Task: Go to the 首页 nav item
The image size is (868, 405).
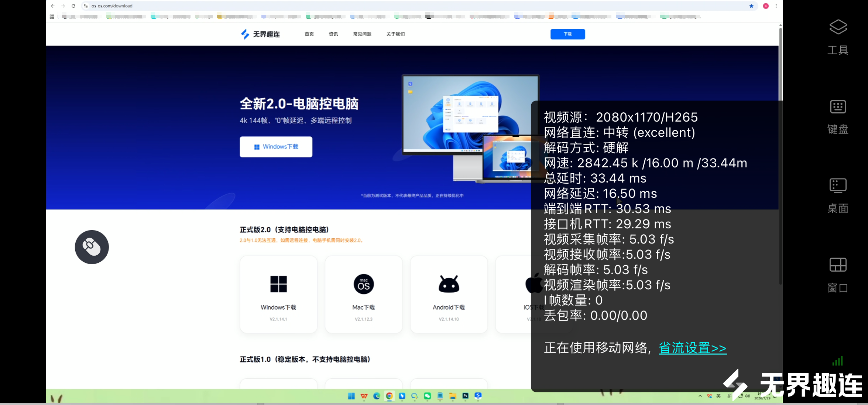Action: [309, 34]
